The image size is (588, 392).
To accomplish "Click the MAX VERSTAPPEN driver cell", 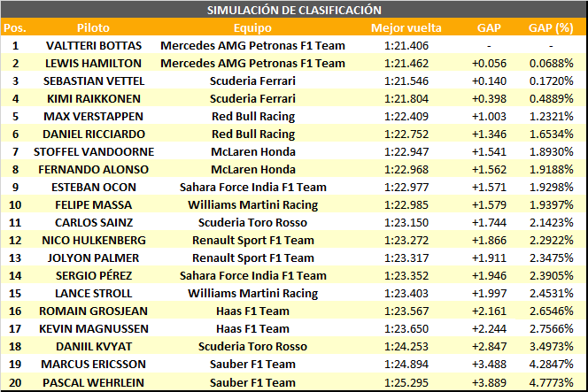I will [x=93, y=116].
